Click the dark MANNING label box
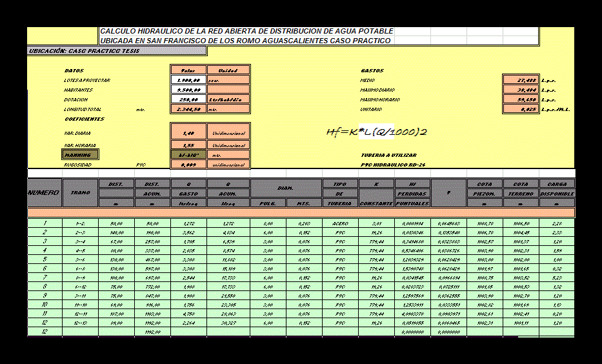Viewport: 602px width, 364px height. tap(81, 155)
